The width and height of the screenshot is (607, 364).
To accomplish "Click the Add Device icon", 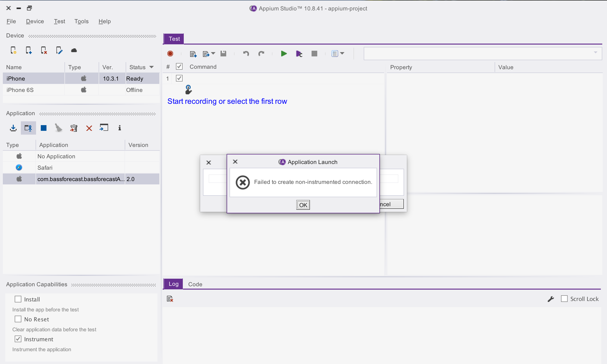I will tap(28, 50).
